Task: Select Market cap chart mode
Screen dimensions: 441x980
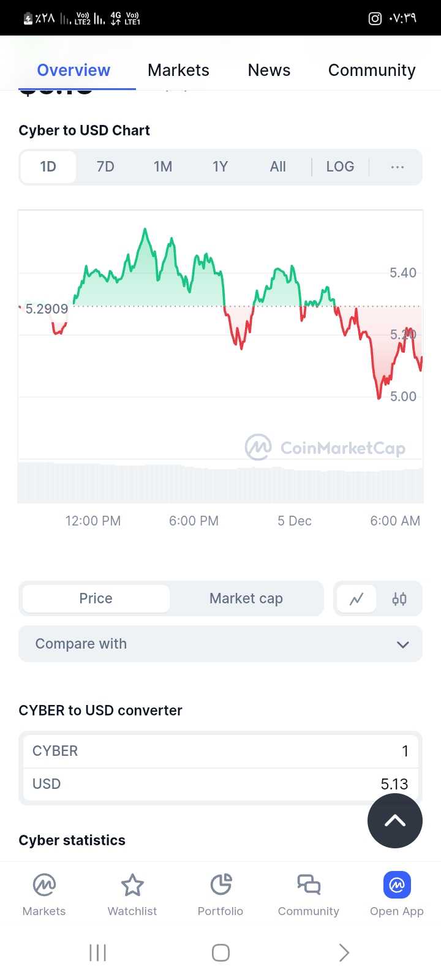Action: point(246,598)
